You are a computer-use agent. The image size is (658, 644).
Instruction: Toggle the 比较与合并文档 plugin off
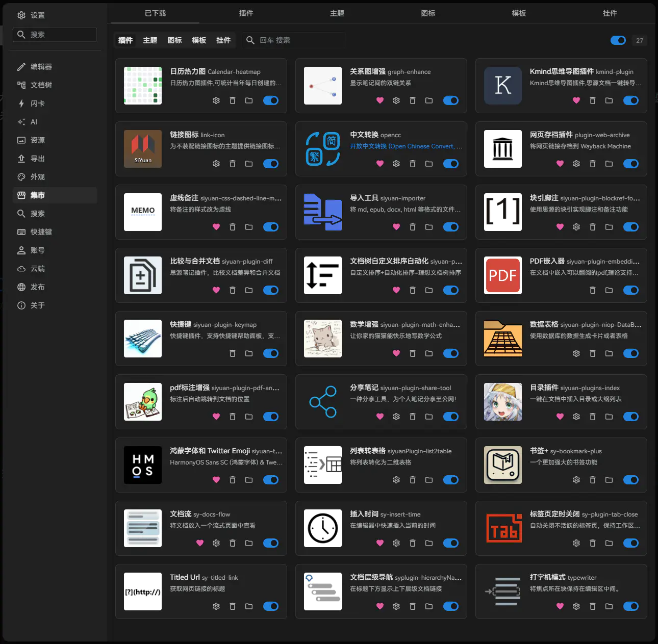click(271, 290)
